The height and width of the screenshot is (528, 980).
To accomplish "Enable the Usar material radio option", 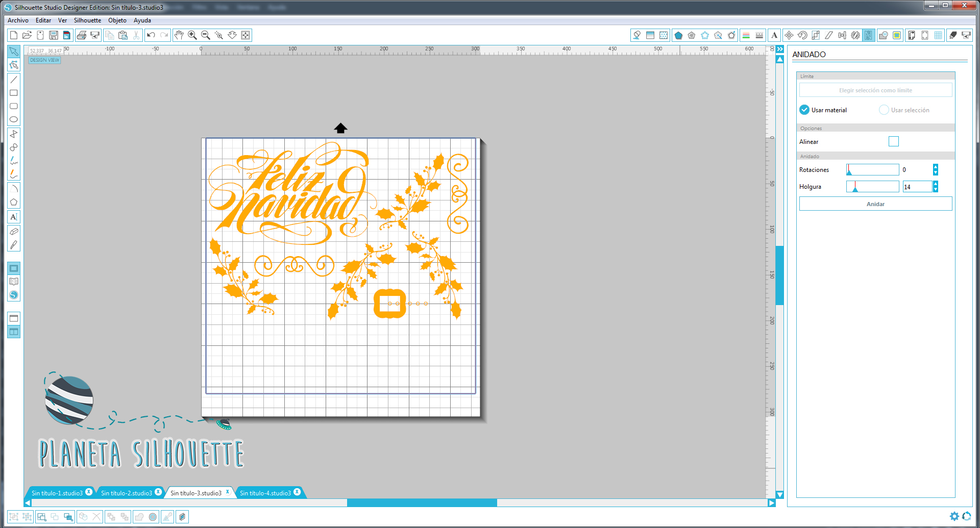I will click(x=804, y=110).
